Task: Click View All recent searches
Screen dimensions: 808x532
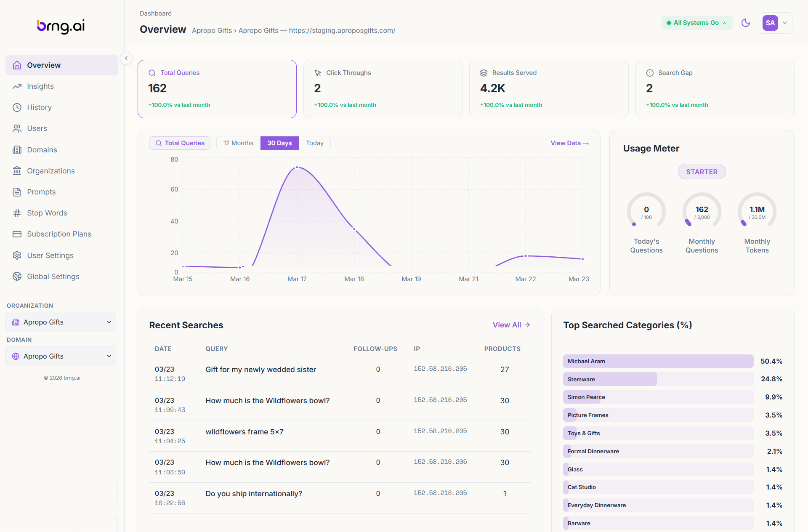Action: click(x=511, y=325)
